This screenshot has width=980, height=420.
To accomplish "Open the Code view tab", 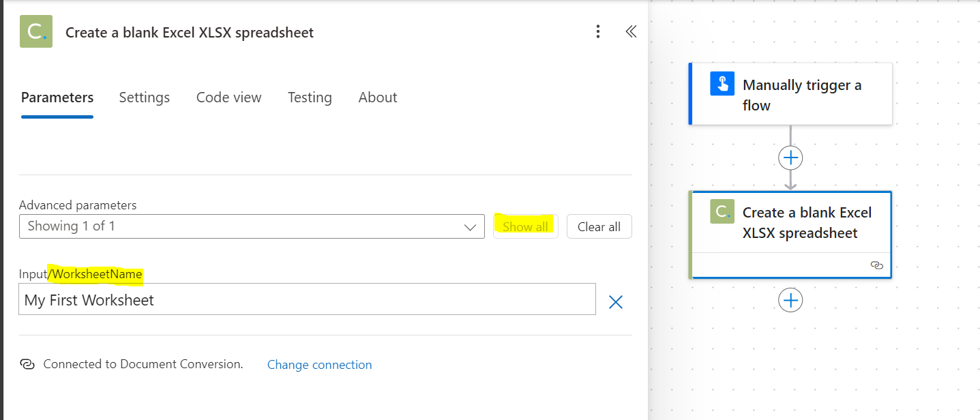I will pos(228,97).
